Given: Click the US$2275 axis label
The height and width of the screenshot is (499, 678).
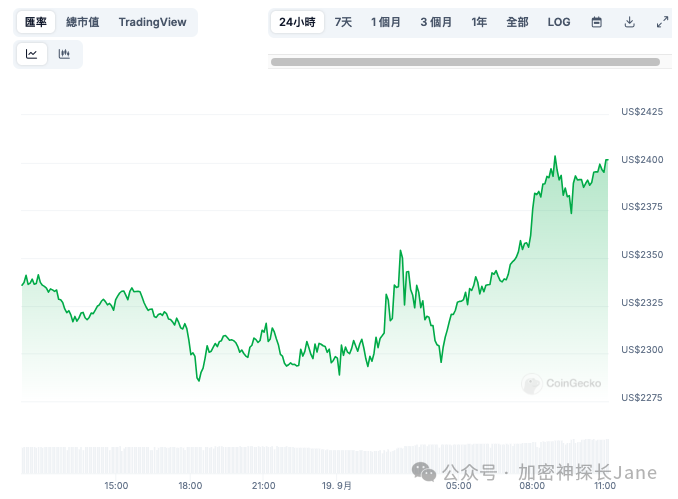Looking at the screenshot, I should (x=642, y=397).
